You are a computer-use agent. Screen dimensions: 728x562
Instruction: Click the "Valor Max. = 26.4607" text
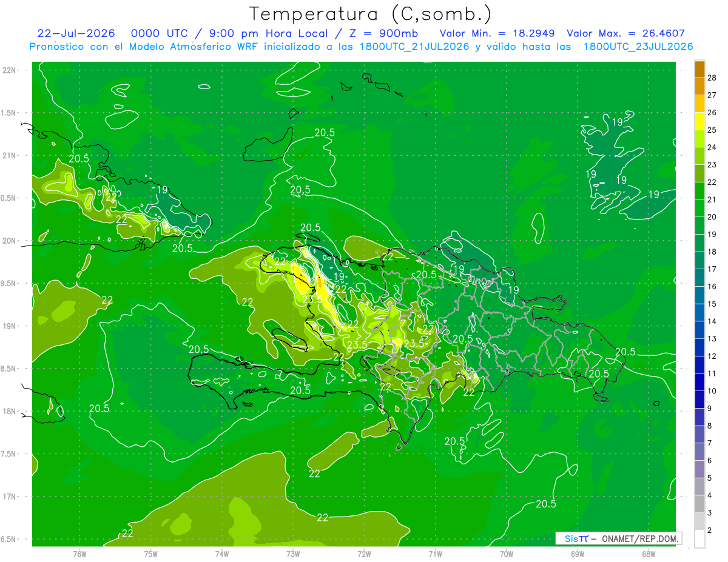[x=626, y=33]
